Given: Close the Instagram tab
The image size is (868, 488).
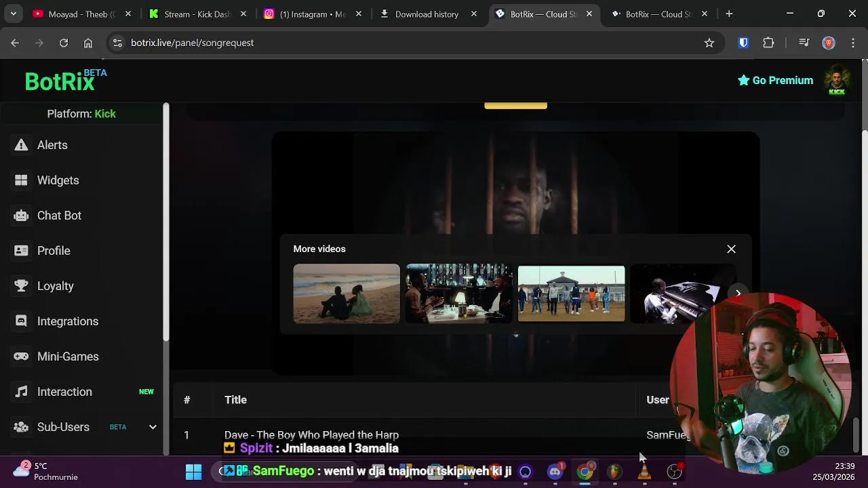Looking at the screenshot, I should point(358,14).
